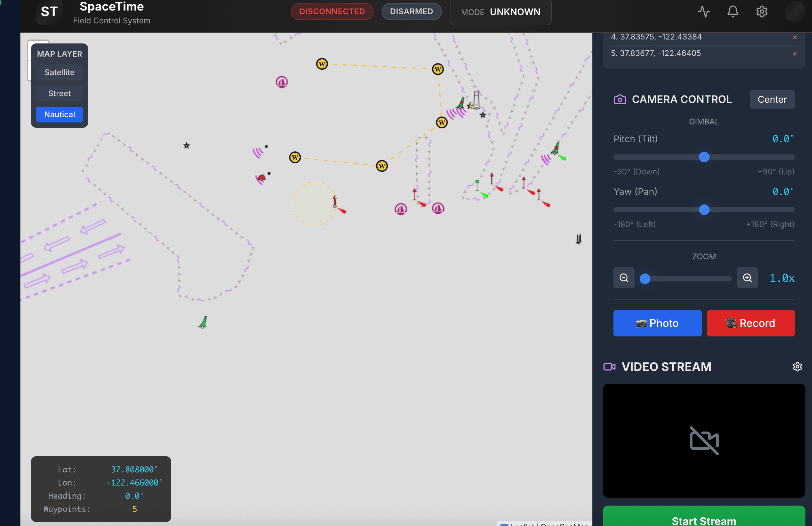The height and width of the screenshot is (526, 812).
Task: Click the DISCONNECTED status badge
Action: coord(332,11)
